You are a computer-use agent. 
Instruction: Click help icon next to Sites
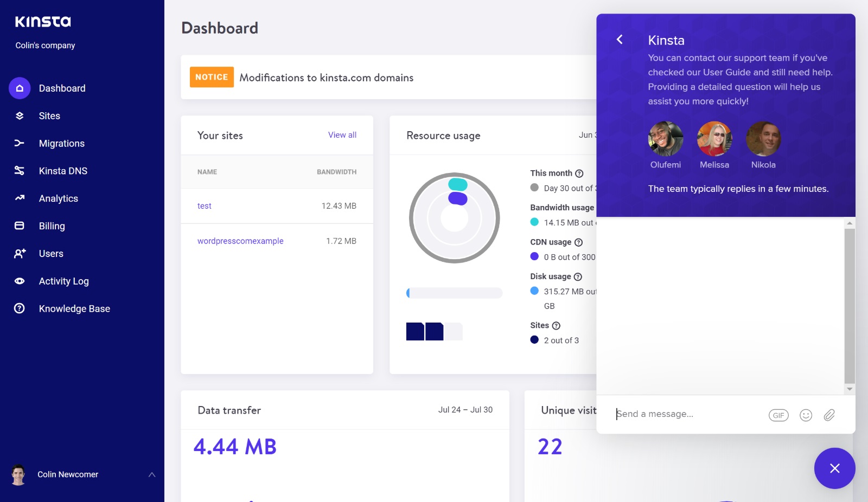[556, 326]
